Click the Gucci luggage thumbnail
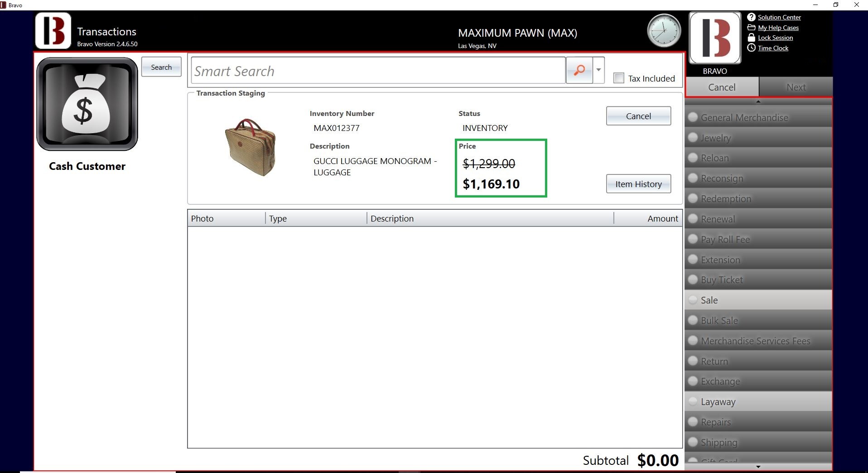Screen dimensions: 868x473 (250, 147)
